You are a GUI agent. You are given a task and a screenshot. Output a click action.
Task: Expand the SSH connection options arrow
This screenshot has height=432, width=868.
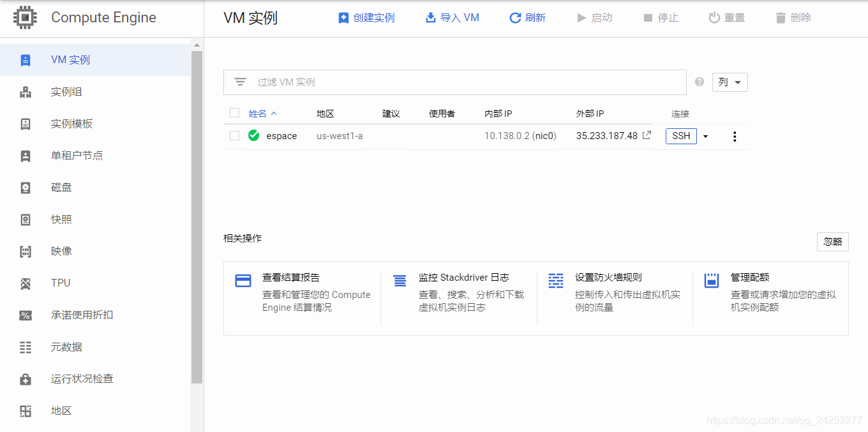(x=706, y=136)
